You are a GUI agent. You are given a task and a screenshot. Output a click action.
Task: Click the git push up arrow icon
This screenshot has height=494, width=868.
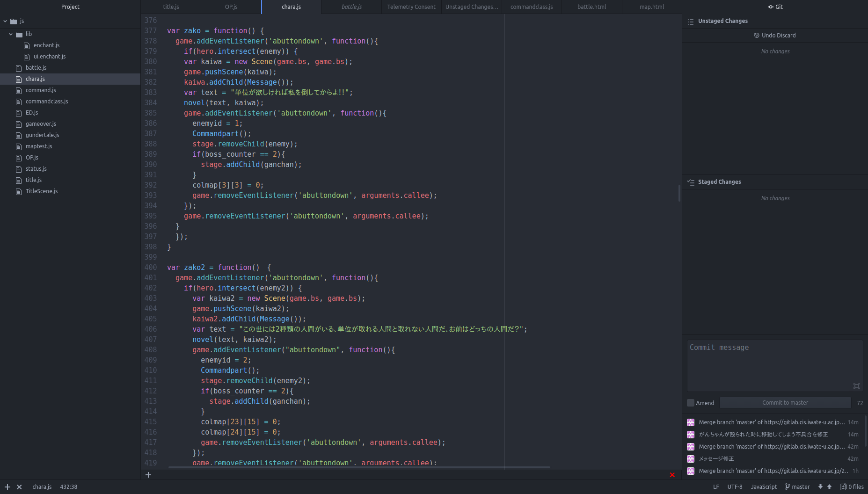pyautogui.click(x=830, y=487)
